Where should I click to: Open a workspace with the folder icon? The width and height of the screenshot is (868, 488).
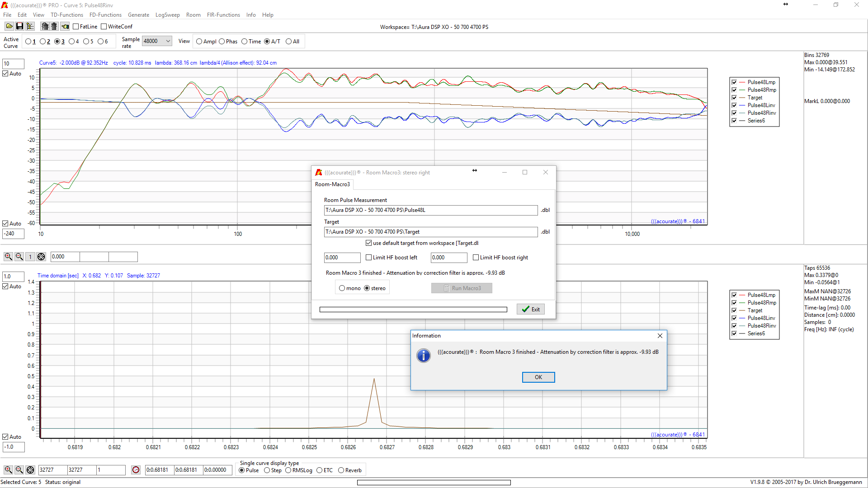(x=9, y=27)
